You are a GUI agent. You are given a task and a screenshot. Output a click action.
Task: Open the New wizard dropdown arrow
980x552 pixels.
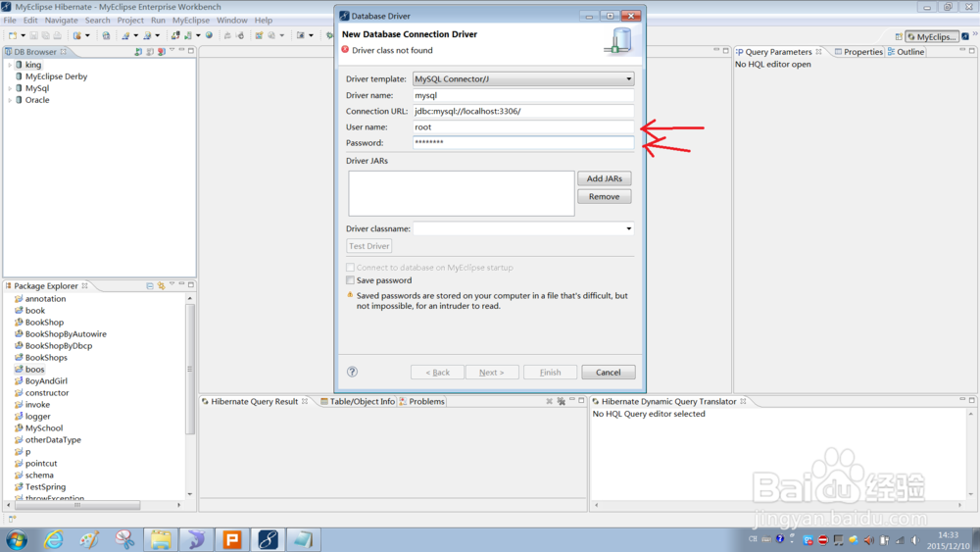pyautogui.click(x=24, y=35)
